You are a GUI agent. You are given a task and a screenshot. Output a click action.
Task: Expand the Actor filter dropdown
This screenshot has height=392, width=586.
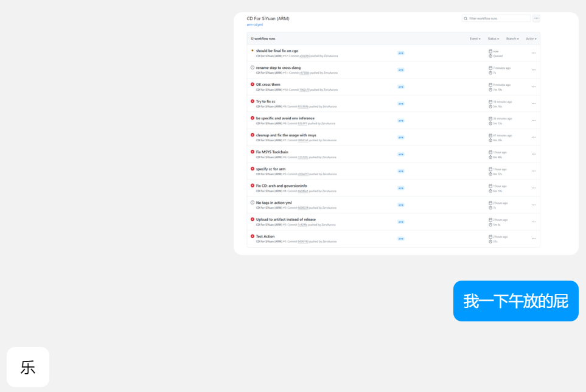click(x=531, y=39)
